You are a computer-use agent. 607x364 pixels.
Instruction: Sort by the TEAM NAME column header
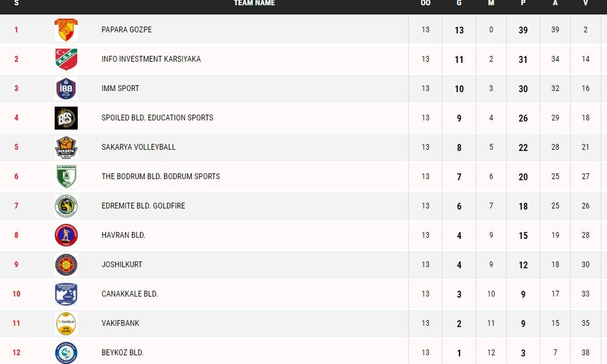[x=254, y=3]
